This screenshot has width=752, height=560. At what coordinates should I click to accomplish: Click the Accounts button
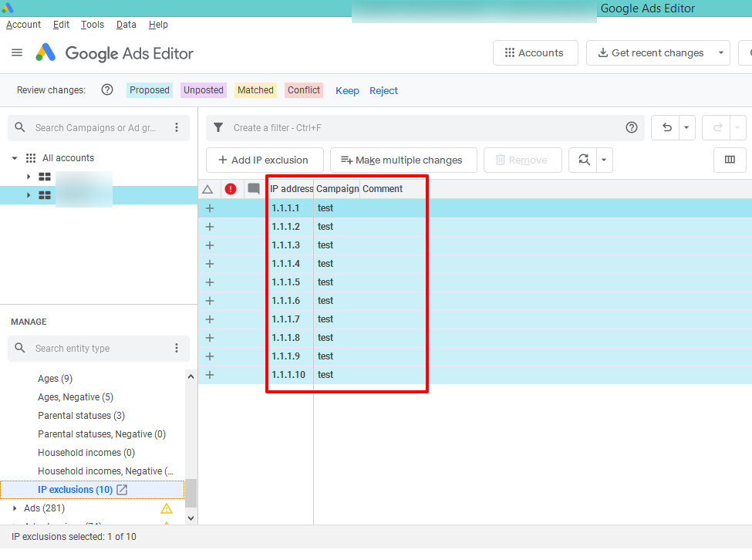[x=535, y=52]
